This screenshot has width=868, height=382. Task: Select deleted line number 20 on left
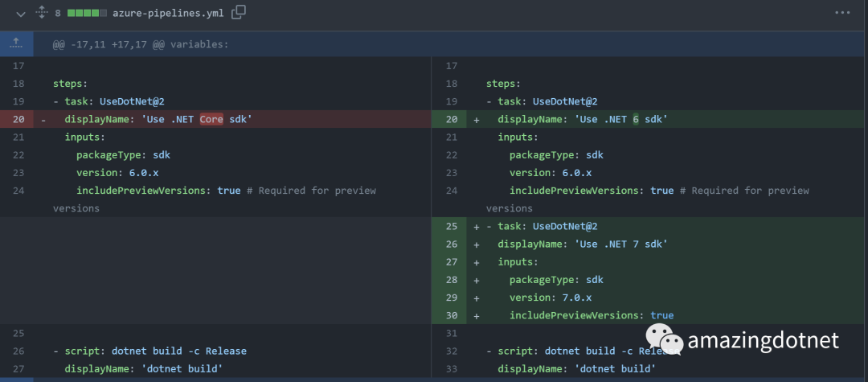coord(18,119)
